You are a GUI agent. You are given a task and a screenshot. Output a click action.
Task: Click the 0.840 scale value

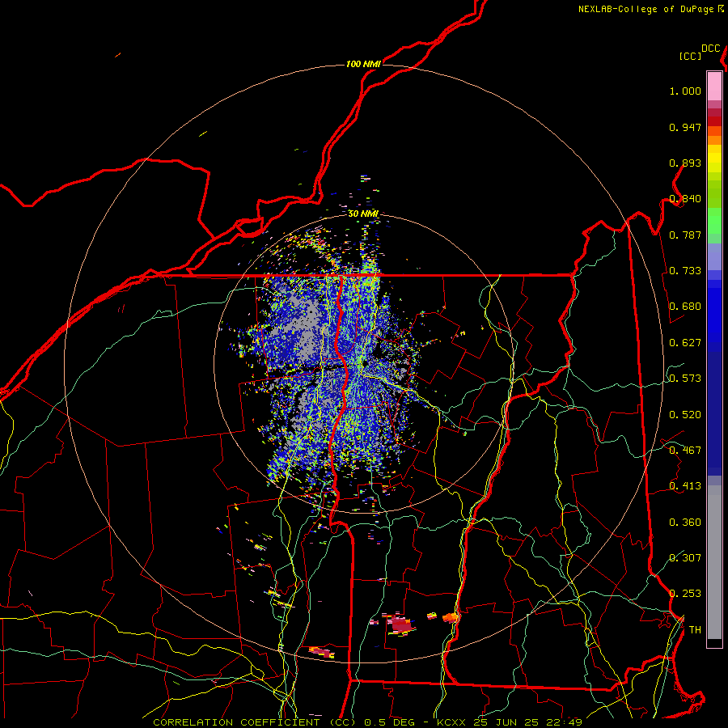[x=685, y=199]
